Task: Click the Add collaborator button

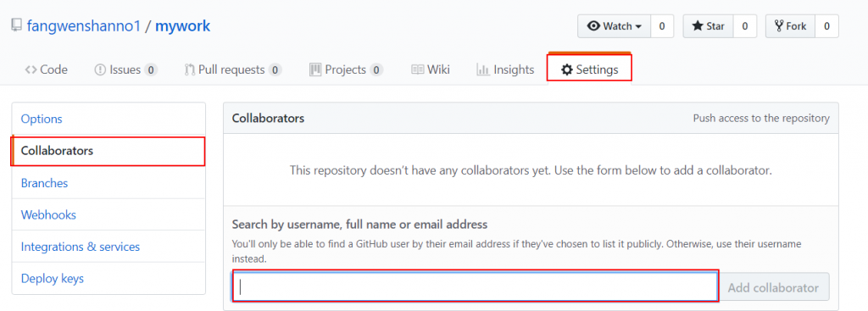Action: [x=773, y=287]
